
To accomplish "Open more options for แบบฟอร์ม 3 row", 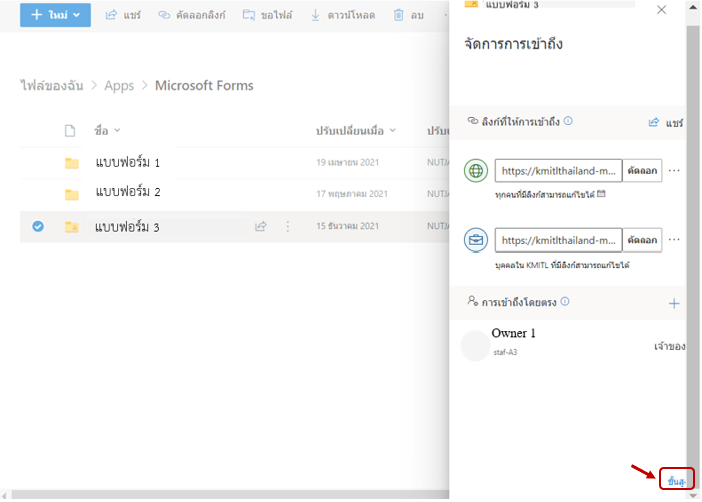I will [288, 227].
